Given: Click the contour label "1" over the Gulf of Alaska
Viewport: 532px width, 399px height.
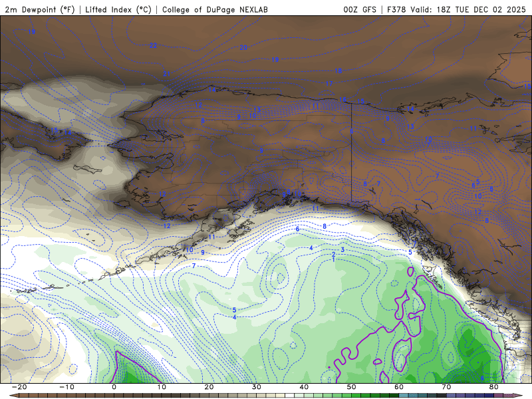Looking at the screenshot, I should [334, 260].
